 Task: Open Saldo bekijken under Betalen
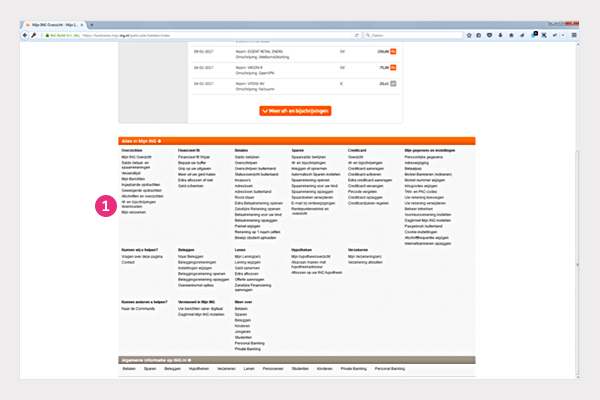(x=247, y=157)
